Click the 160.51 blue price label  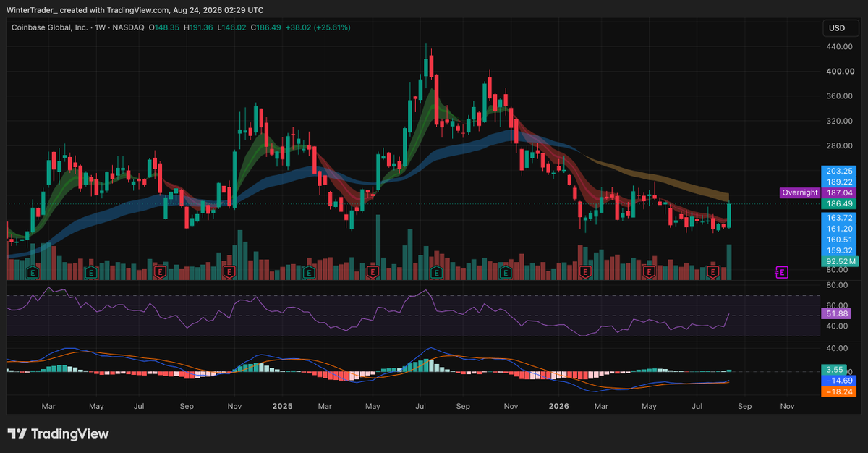pyautogui.click(x=839, y=239)
